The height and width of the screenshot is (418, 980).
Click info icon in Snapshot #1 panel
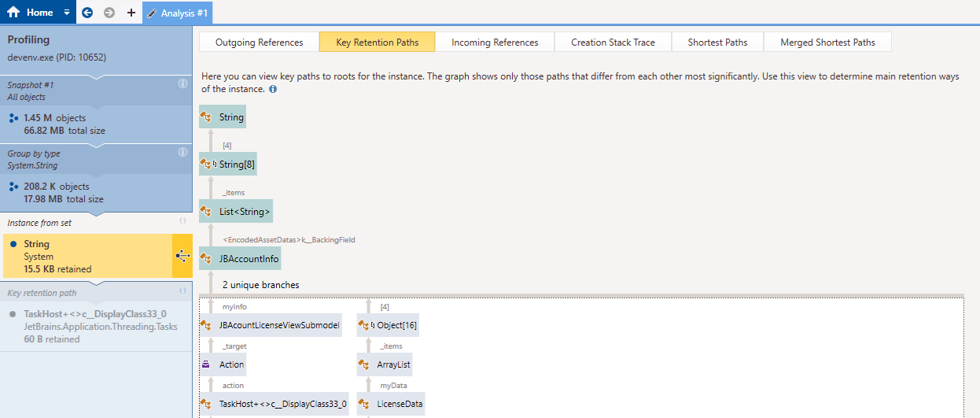click(x=182, y=83)
